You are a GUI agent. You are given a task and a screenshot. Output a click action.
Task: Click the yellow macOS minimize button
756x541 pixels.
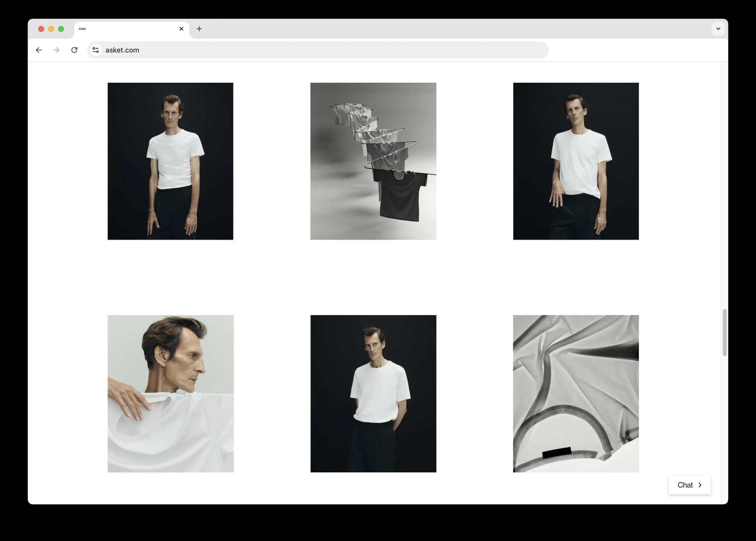pos(51,29)
